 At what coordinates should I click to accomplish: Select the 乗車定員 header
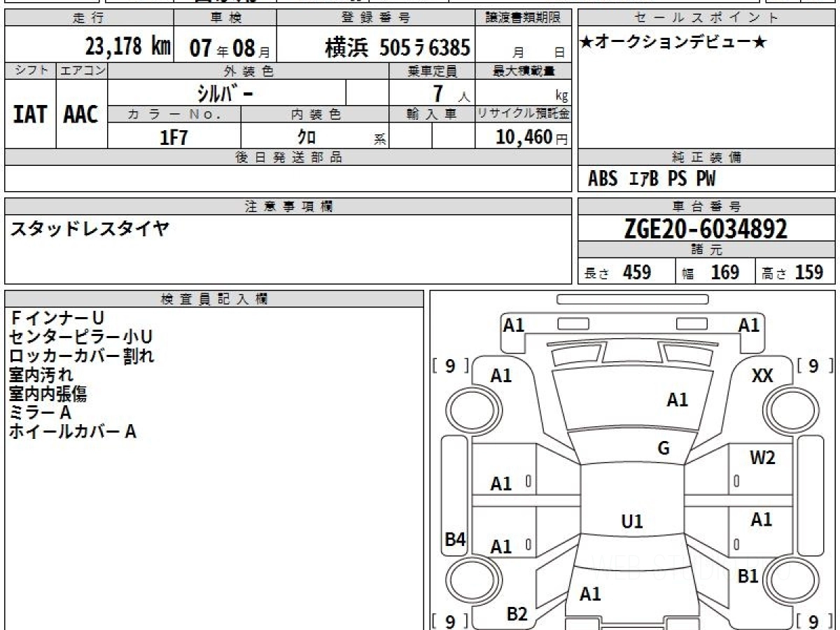[x=432, y=71]
